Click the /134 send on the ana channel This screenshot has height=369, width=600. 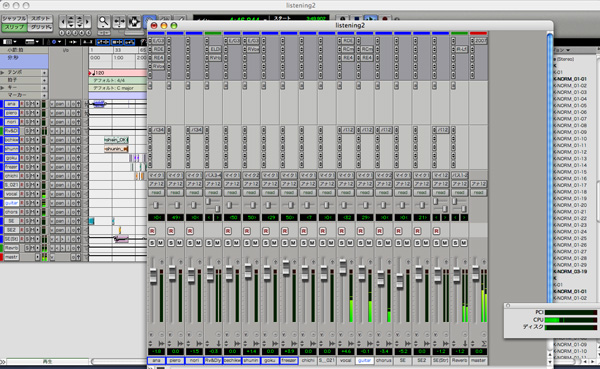point(158,130)
